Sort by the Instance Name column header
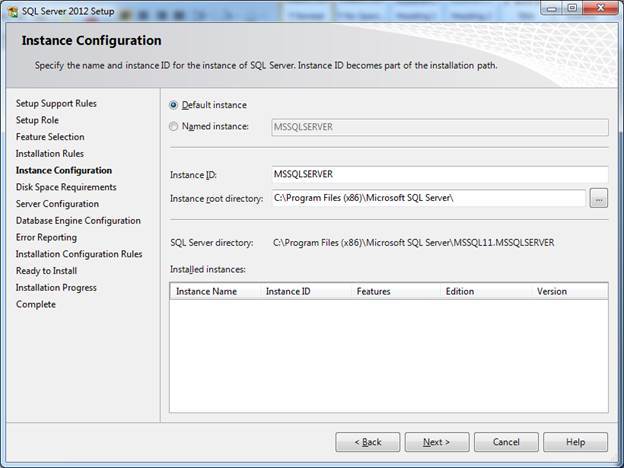The height and width of the screenshot is (468, 624). (216, 291)
